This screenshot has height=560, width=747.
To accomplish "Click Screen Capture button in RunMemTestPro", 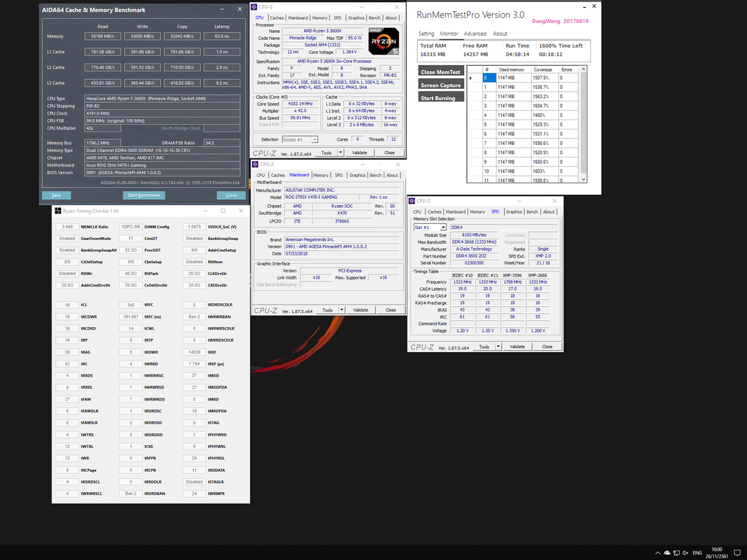I will pyautogui.click(x=440, y=85).
